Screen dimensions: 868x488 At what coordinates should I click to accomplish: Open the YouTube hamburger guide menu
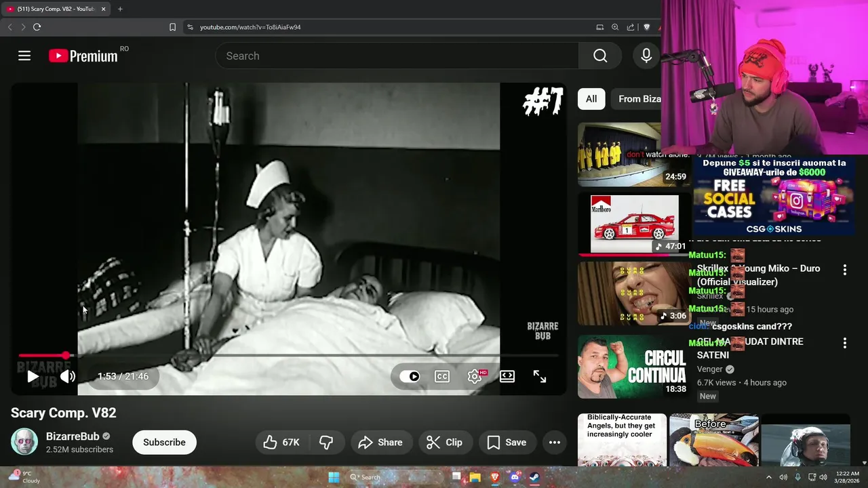[24, 56]
